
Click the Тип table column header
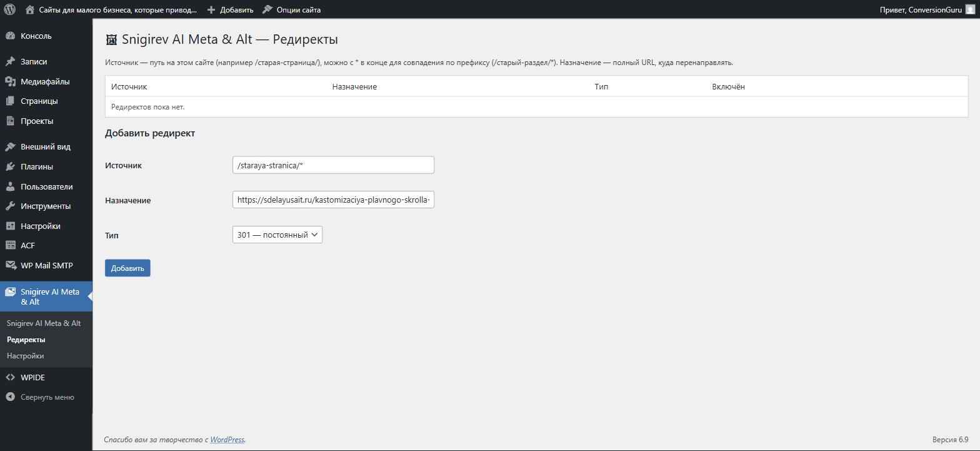click(x=601, y=87)
